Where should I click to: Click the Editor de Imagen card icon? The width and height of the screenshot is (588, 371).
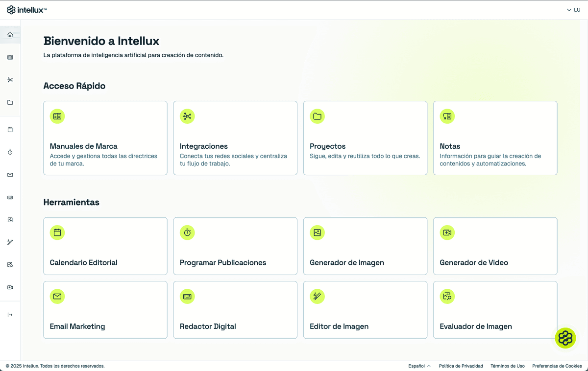point(317,296)
